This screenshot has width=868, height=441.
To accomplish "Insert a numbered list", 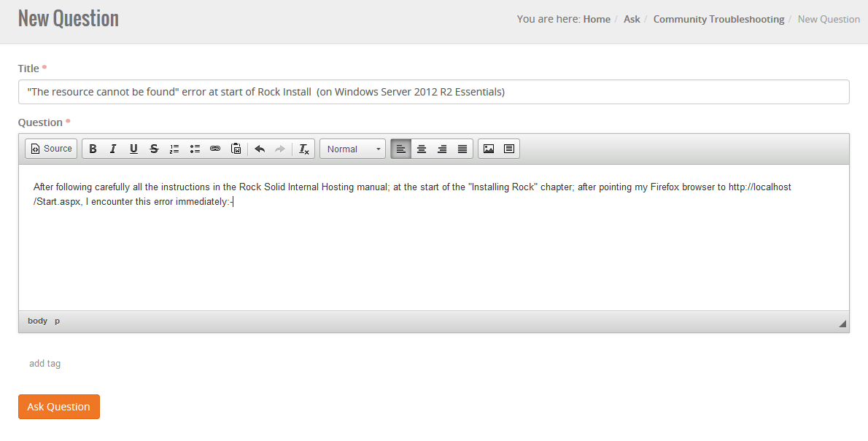I will [x=174, y=149].
